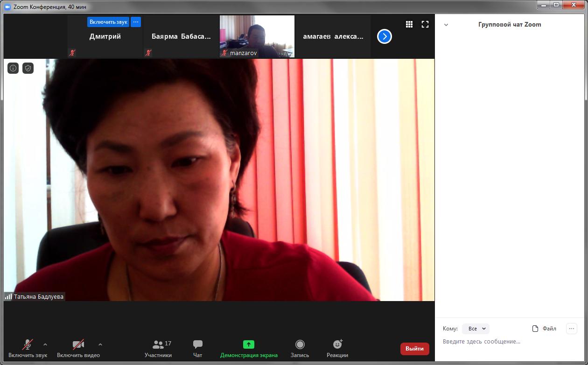Enter full screen mode

point(425,24)
